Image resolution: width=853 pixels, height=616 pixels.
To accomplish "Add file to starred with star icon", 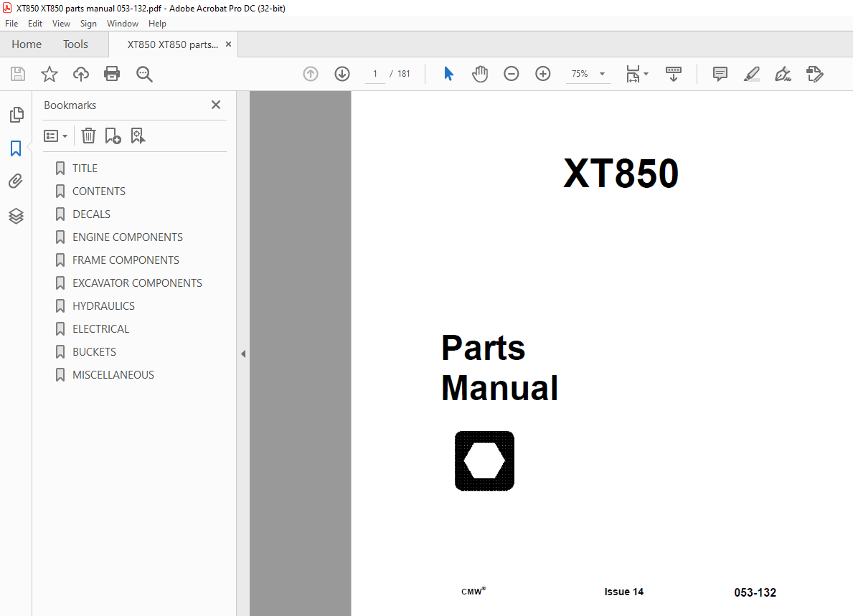I will (x=50, y=74).
